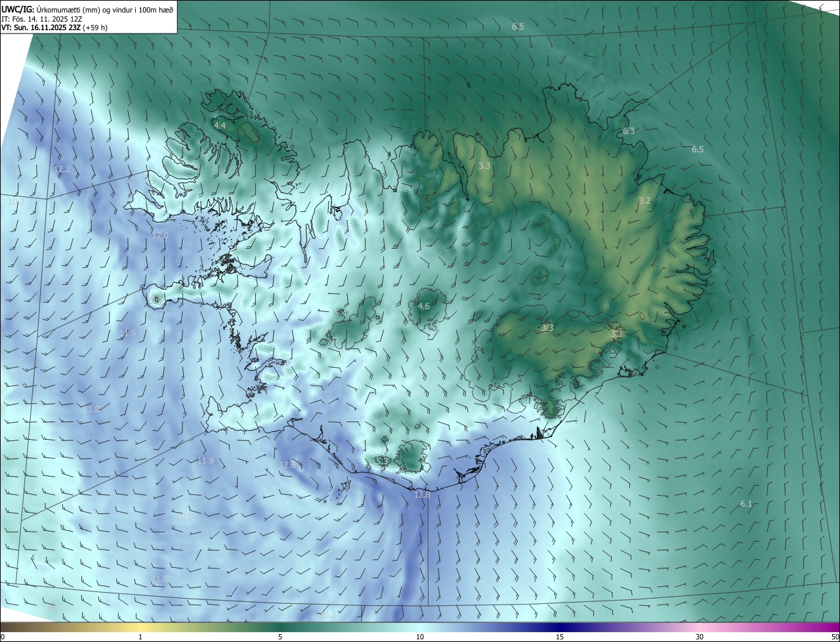840x642 pixels.
Task: Click the 12.2 value label on the map
Action: (62, 169)
